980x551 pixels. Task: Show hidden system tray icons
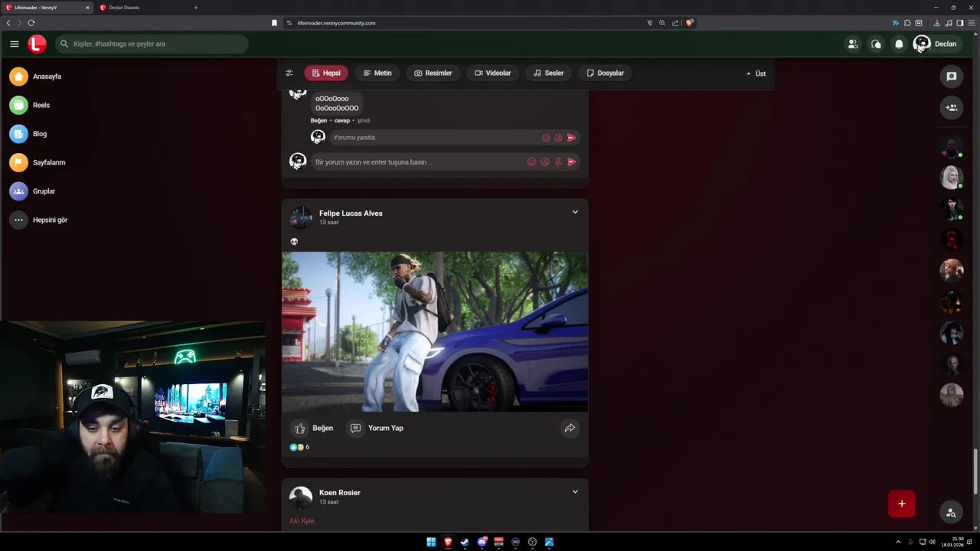tap(898, 542)
